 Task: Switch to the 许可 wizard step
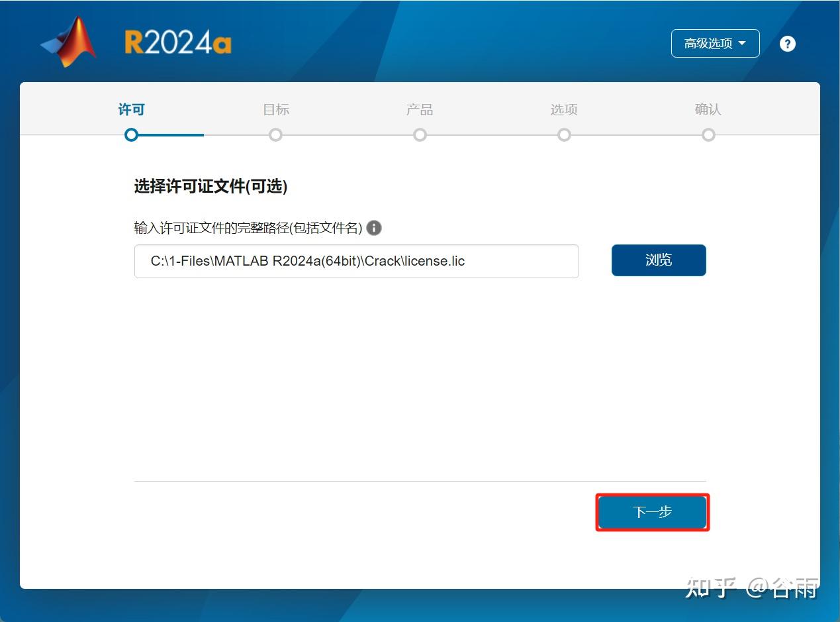(131, 109)
